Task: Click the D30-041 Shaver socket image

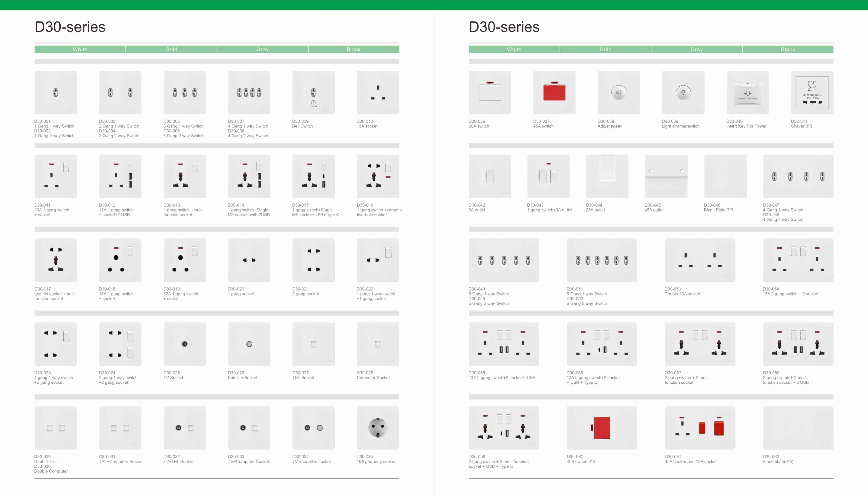Action: point(812,92)
